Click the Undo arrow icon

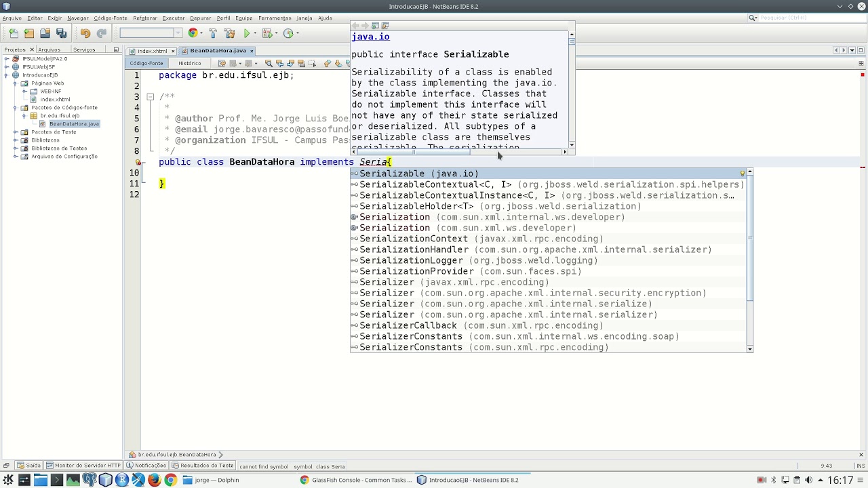click(85, 33)
